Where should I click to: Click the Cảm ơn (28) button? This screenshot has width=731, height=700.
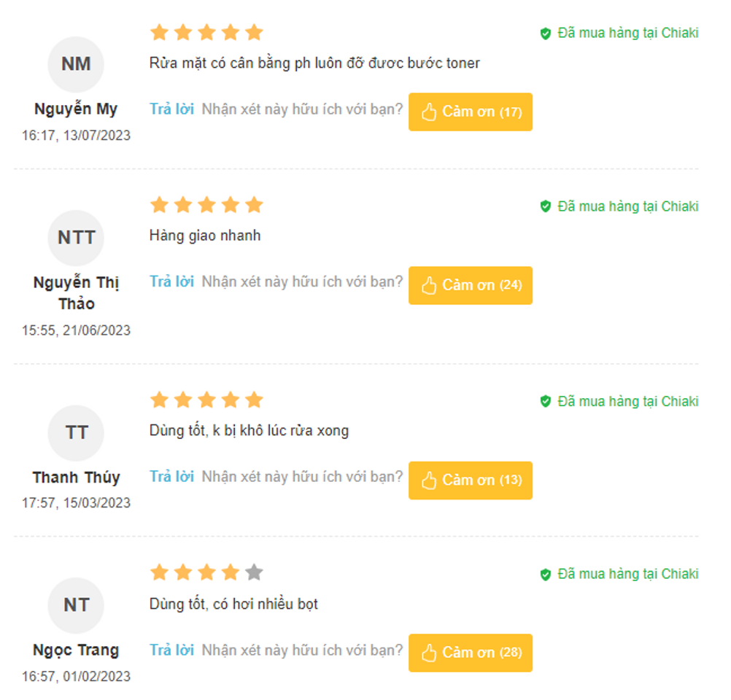471,653
